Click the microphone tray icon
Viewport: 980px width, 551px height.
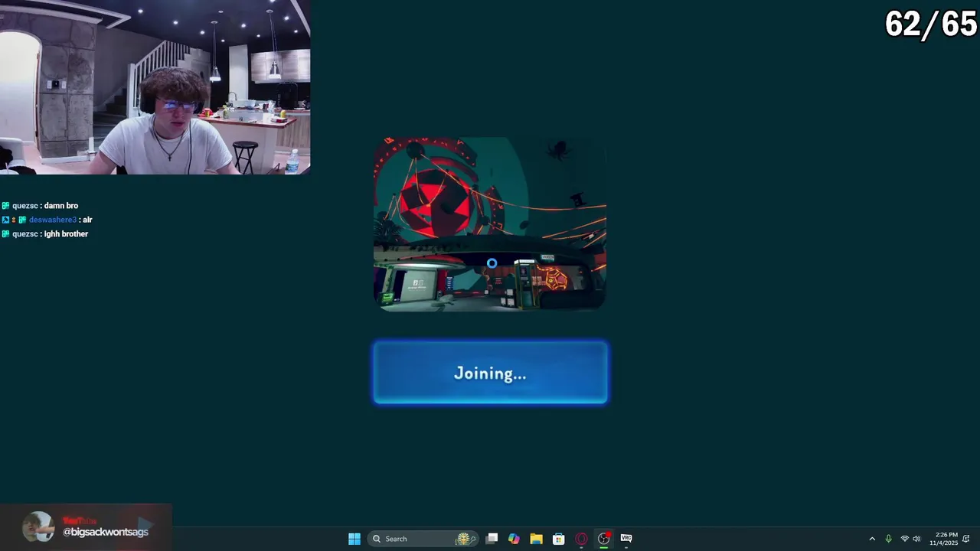click(888, 539)
